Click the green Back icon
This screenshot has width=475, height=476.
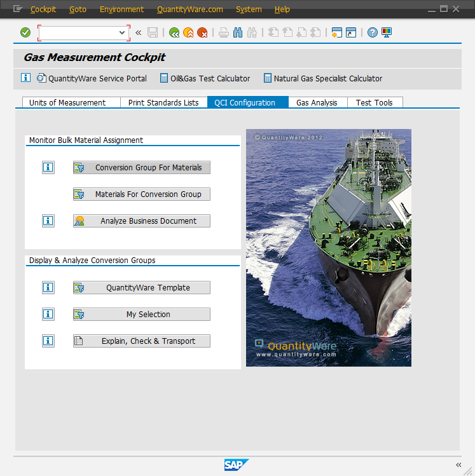point(174,32)
